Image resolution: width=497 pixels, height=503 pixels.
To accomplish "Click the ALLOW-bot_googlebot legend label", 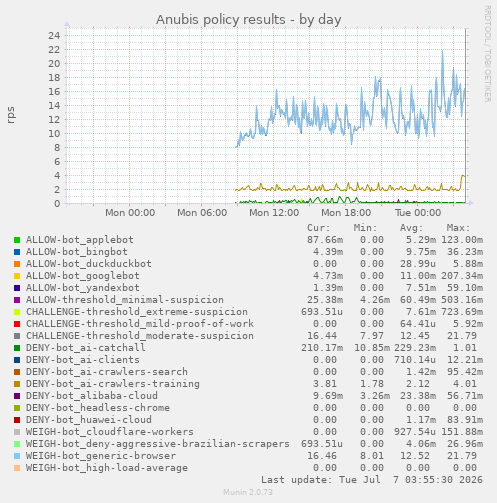I will coord(83,276).
